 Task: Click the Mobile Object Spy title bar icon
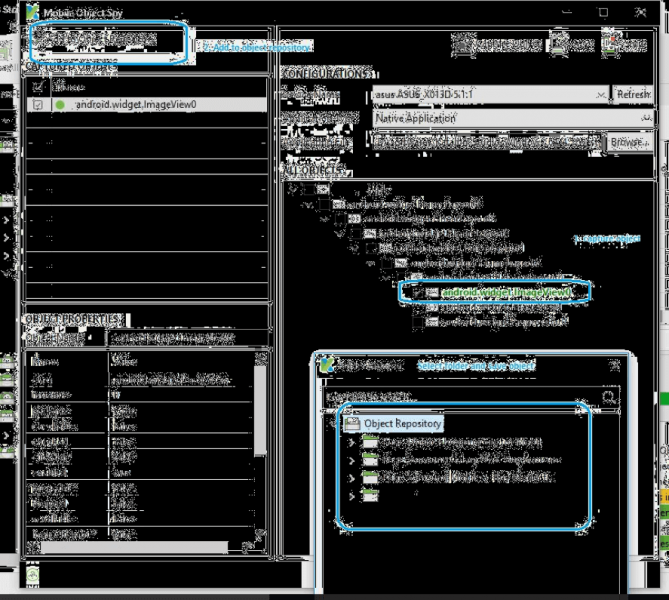click(33, 12)
